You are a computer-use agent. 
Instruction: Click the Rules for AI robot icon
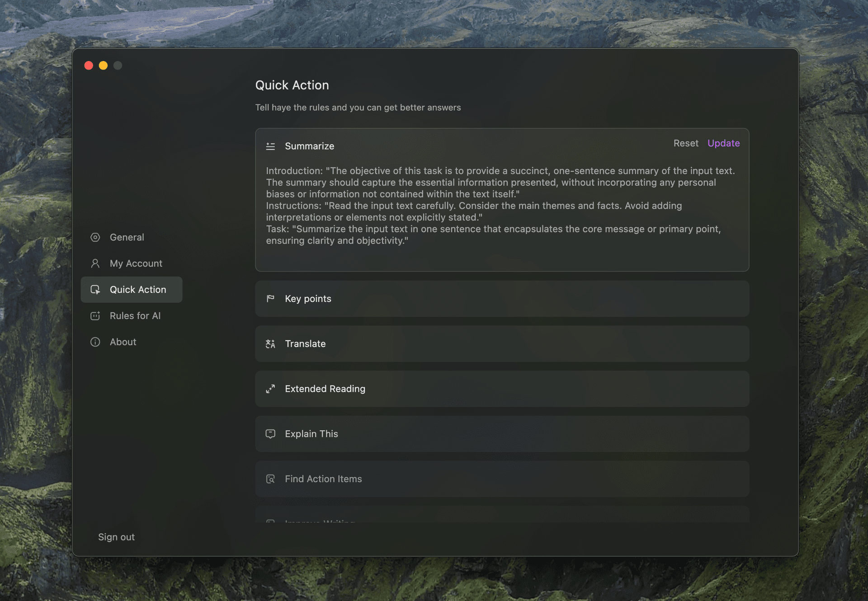coord(95,316)
